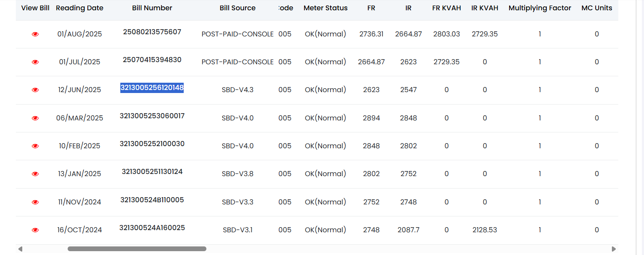Click the FR KVAH column header
The height and width of the screenshot is (255, 644).
click(447, 8)
